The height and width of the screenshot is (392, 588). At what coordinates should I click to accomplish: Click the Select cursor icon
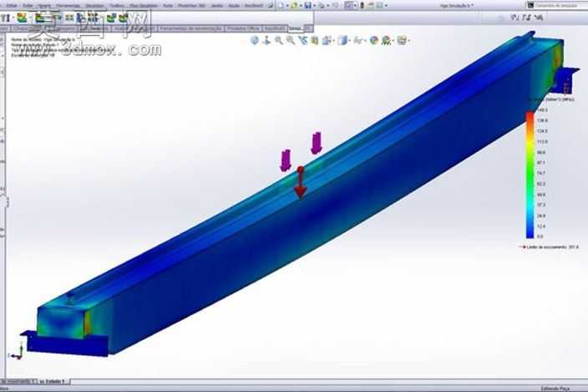point(349,5)
